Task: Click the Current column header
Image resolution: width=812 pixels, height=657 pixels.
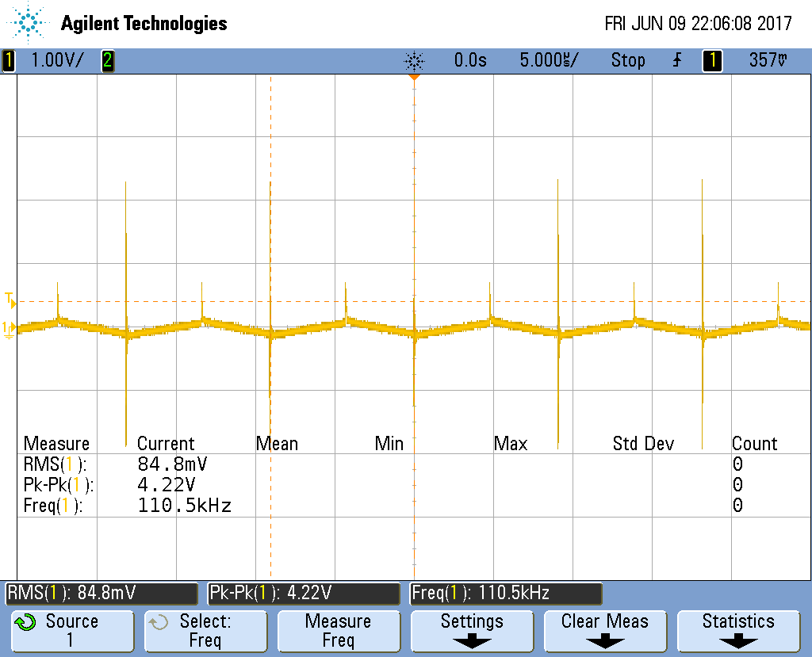Action: point(166,444)
